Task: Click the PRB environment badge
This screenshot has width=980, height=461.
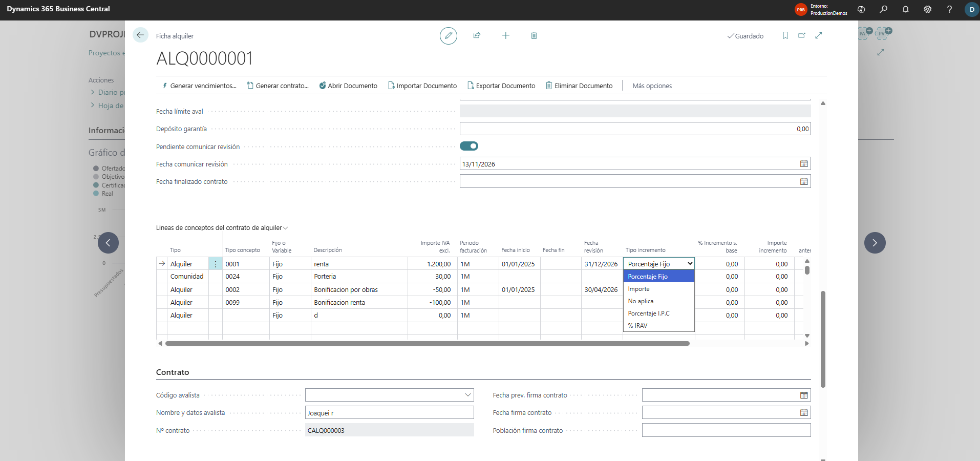Action: pos(801,9)
